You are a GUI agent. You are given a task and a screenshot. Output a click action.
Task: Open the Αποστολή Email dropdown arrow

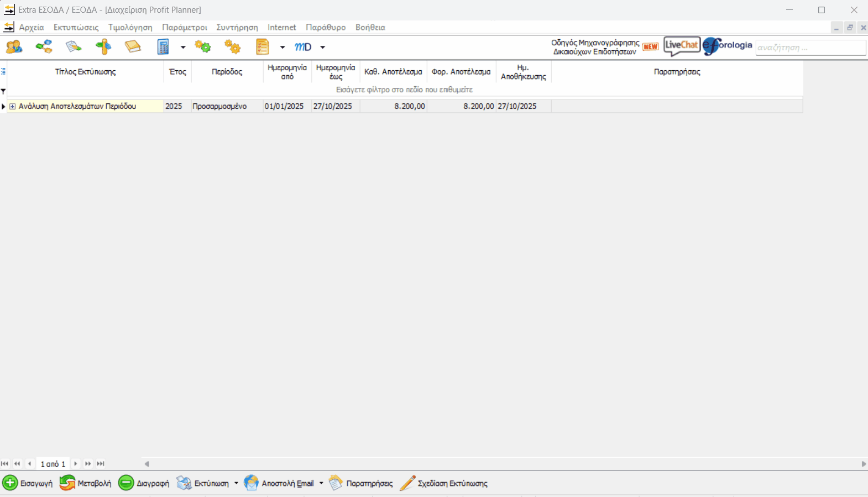[x=321, y=483]
